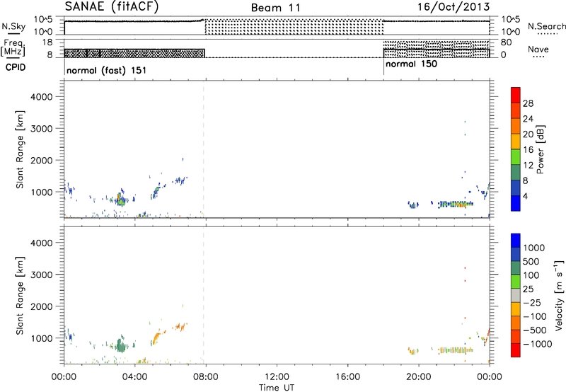
Task: Click the SANAE (fitACF) plot title
Action: pos(112,6)
